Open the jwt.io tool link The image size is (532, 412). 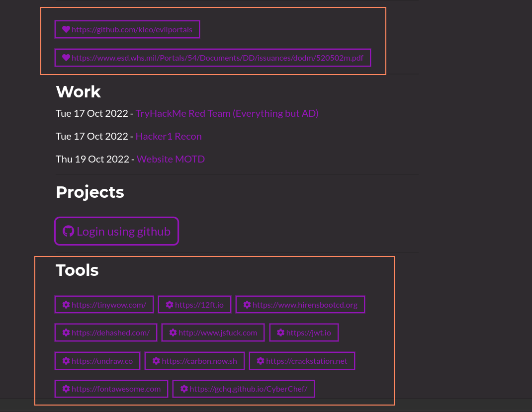pos(308,332)
